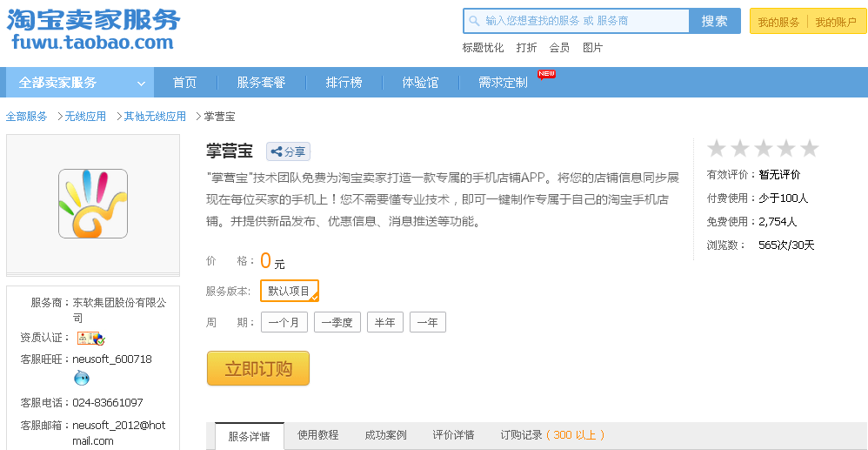Viewport: 868px width, 450px height.
Task: Open the 排行榜 nav item
Action: coord(344,83)
